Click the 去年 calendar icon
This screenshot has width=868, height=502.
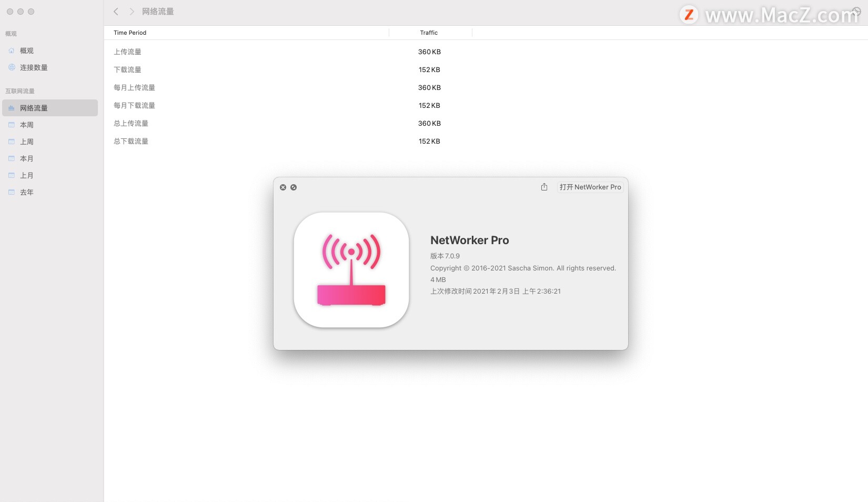[x=12, y=192]
